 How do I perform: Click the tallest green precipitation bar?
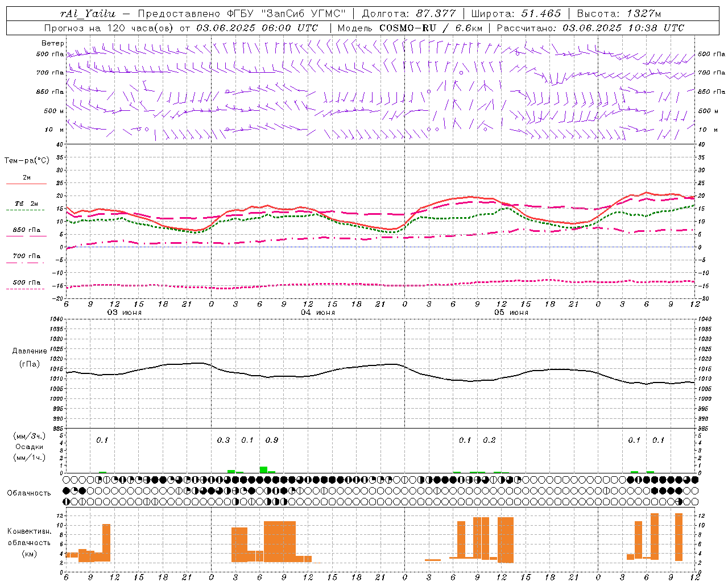tap(263, 469)
